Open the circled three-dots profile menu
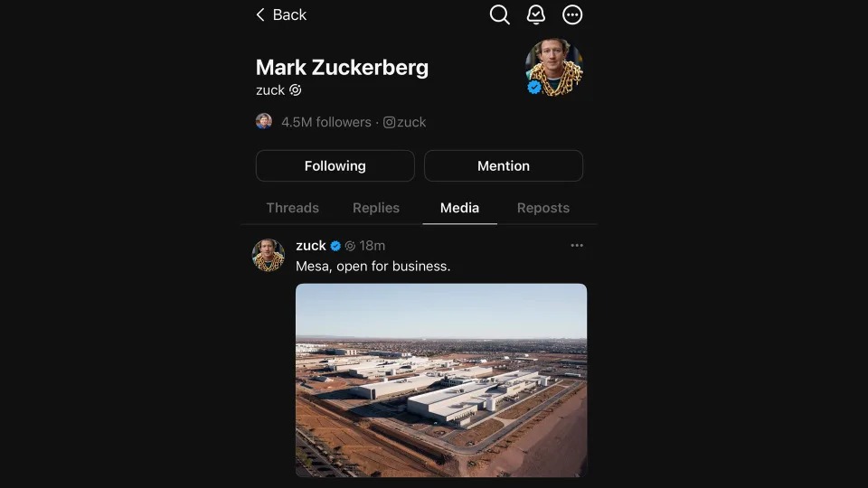The width and height of the screenshot is (868, 488). pyautogui.click(x=572, y=14)
